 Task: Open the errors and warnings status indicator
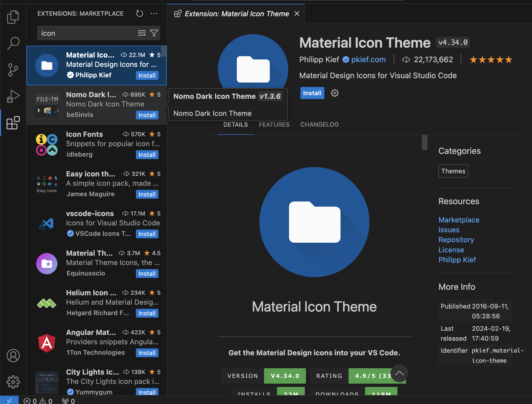(38, 401)
